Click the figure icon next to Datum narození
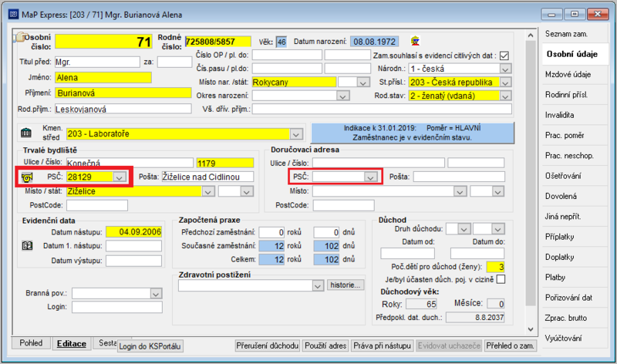The width and height of the screenshot is (617, 364). point(415,41)
